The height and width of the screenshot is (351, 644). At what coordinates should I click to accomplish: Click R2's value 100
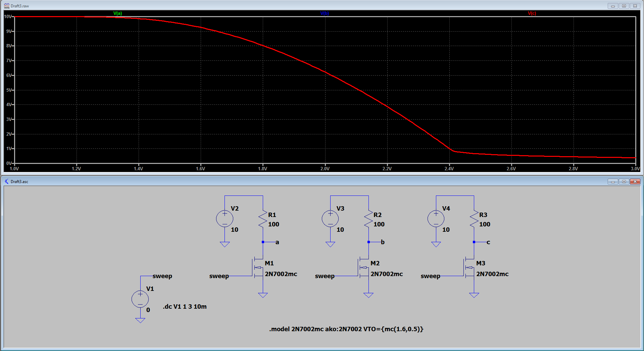[x=379, y=224]
